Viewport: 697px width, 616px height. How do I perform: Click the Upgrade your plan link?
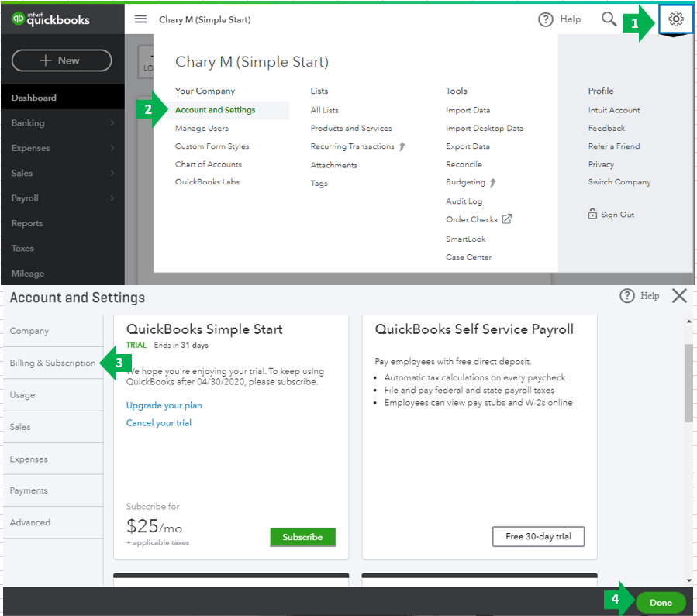click(x=164, y=405)
